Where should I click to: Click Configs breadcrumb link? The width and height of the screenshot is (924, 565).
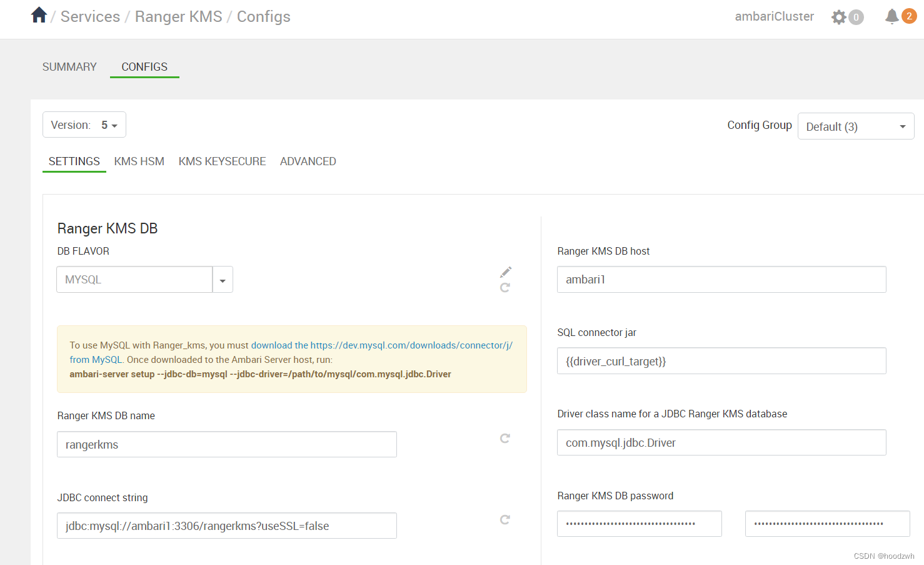(264, 17)
